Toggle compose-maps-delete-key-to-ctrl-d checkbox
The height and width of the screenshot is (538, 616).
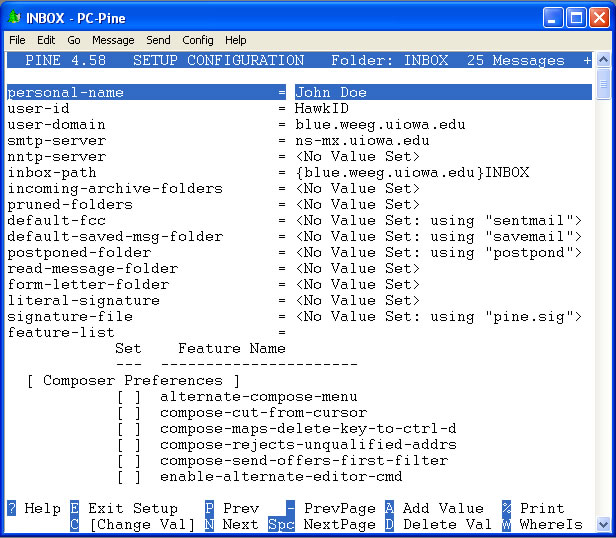pos(129,429)
